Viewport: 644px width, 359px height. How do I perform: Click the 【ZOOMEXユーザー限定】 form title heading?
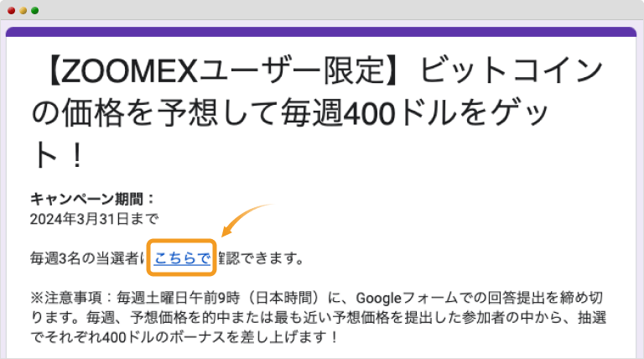coord(317,112)
